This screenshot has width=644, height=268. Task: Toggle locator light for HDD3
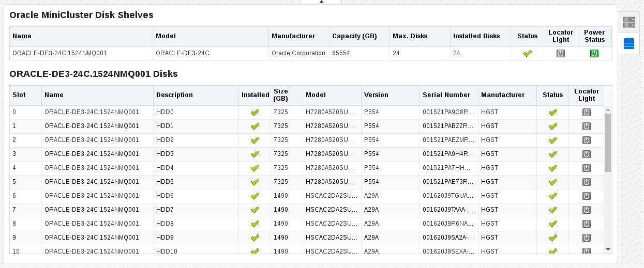tap(587, 154)
